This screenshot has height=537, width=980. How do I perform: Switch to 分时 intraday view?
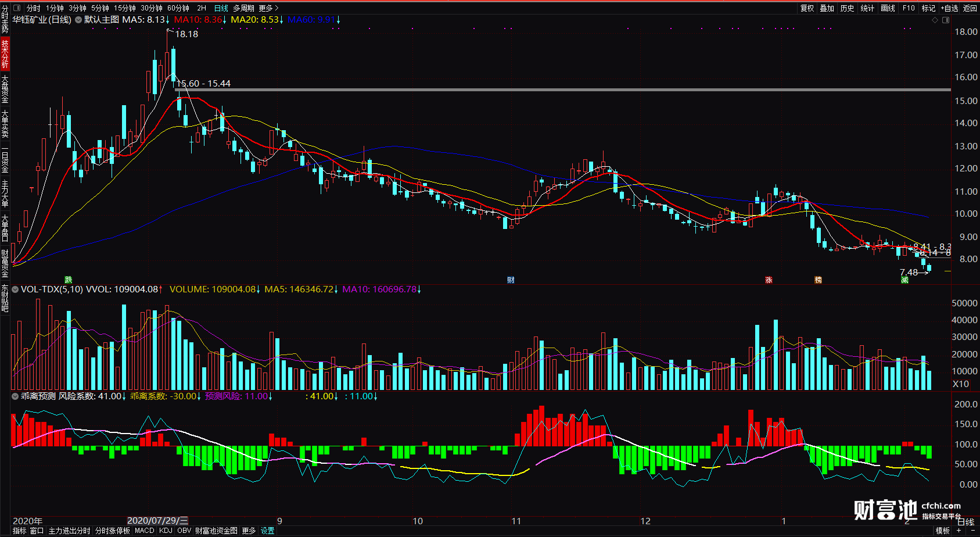pos(34,8)
